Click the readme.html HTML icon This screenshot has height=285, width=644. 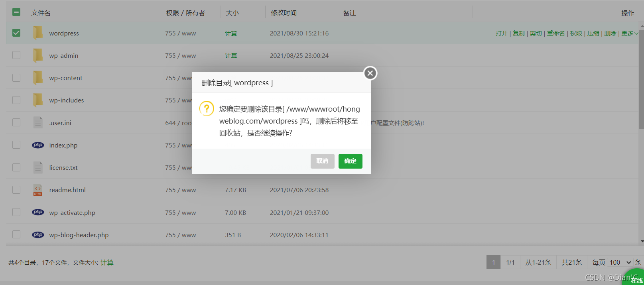[38, 190]
